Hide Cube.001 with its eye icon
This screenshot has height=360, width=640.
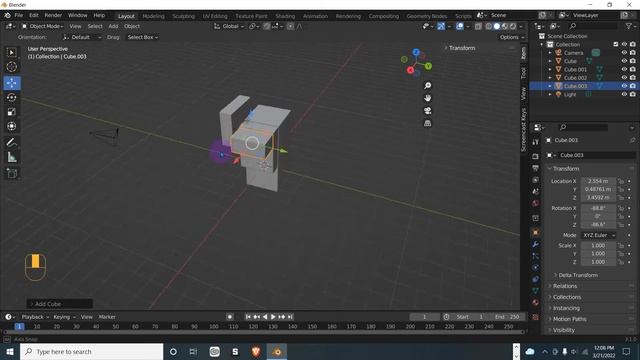point(624,69)
